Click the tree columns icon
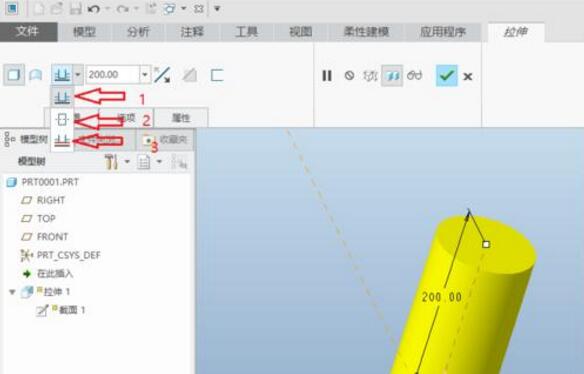Image resolution: width=584 pixels, height=374 pixels. (179, 162)
